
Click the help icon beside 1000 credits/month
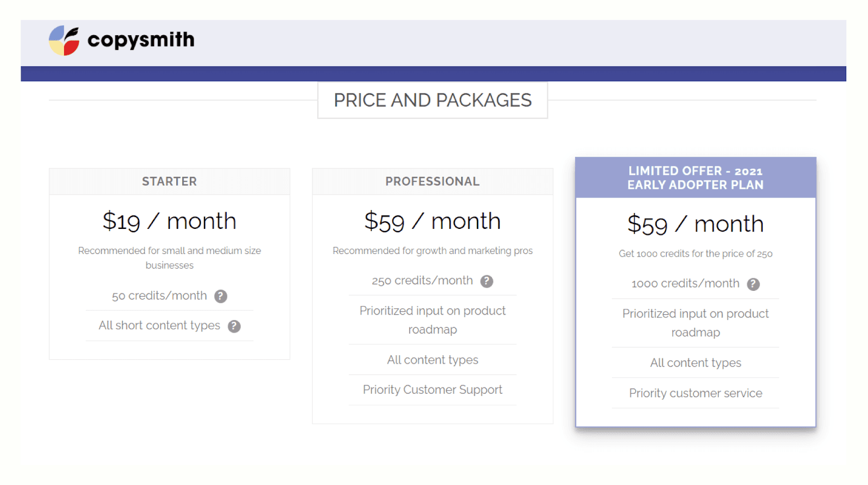(x=753, y=284)
